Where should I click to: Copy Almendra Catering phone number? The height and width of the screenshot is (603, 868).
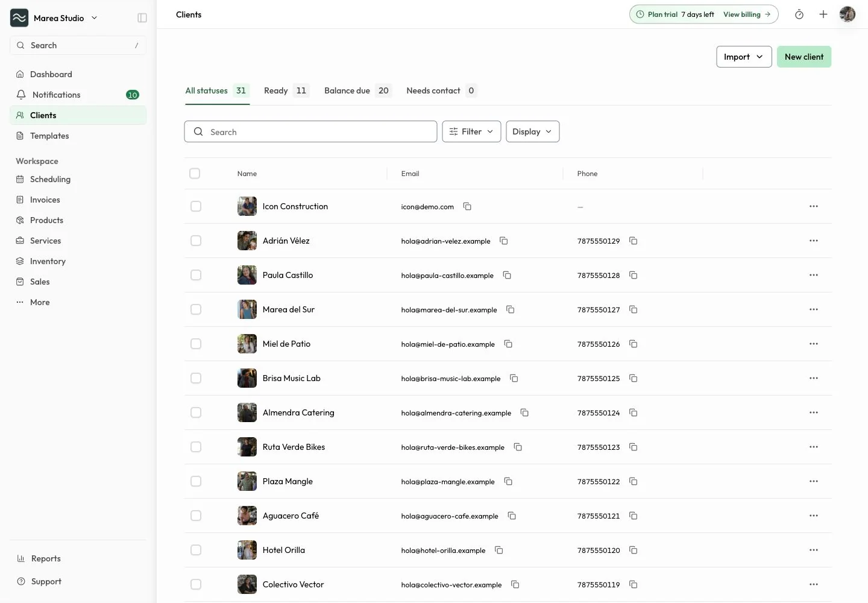pyautogui.click(x=634, y=412)
